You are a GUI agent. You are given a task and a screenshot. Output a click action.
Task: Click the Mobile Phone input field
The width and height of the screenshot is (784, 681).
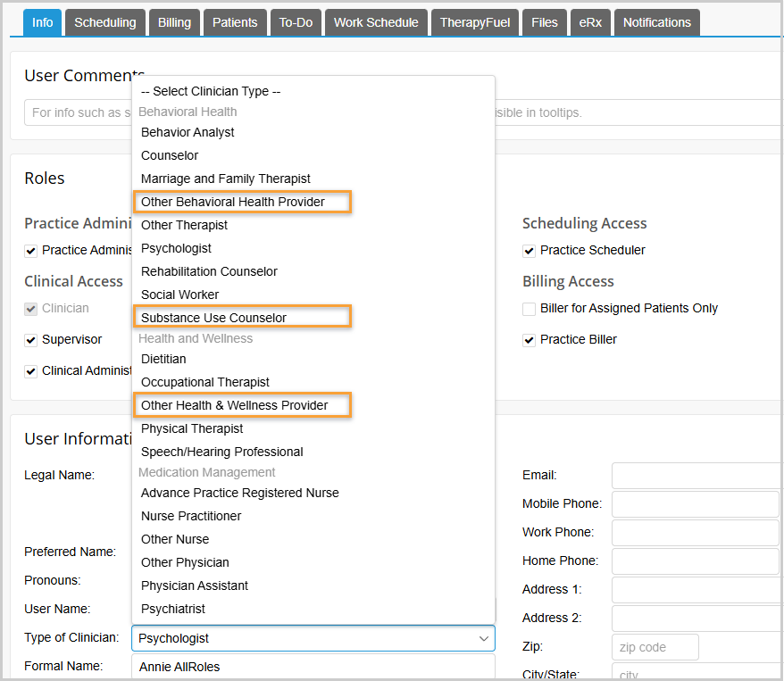(x=695, y=504)
